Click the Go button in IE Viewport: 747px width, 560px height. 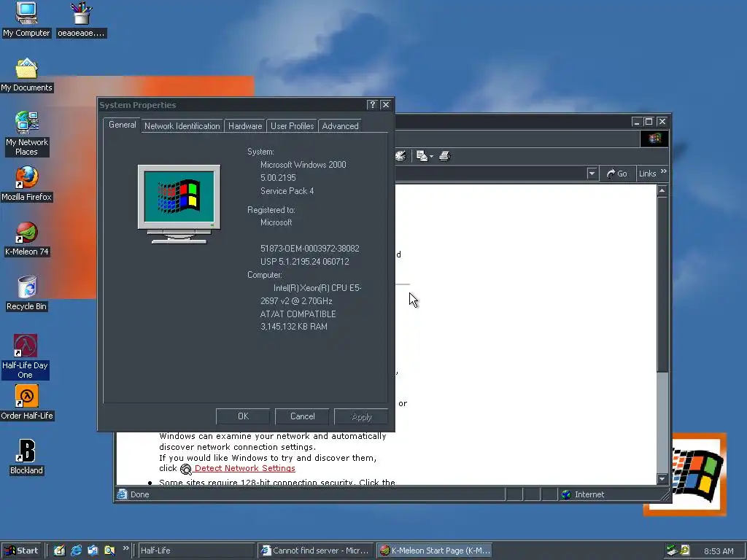(x=617, y=174)
